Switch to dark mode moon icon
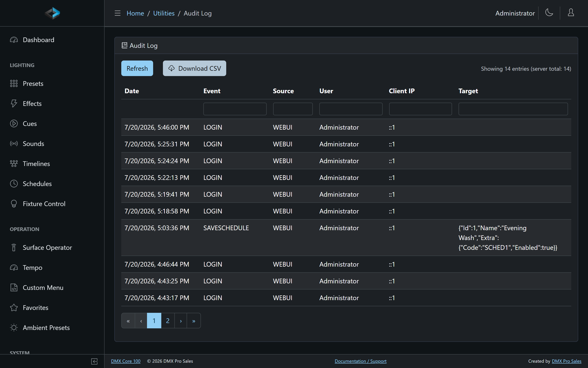 pos(549,12)
